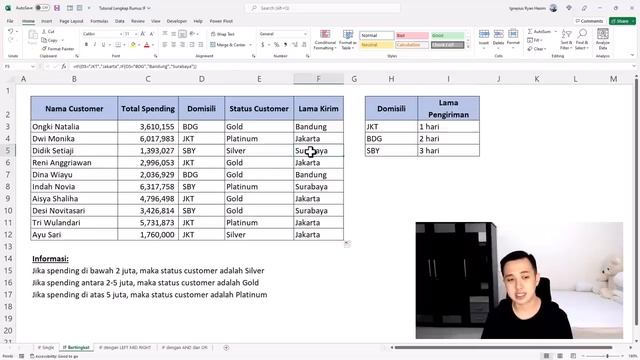Collapse the ribbon with chevron
Screen dimensions: 640x360
tap(632, 56)
